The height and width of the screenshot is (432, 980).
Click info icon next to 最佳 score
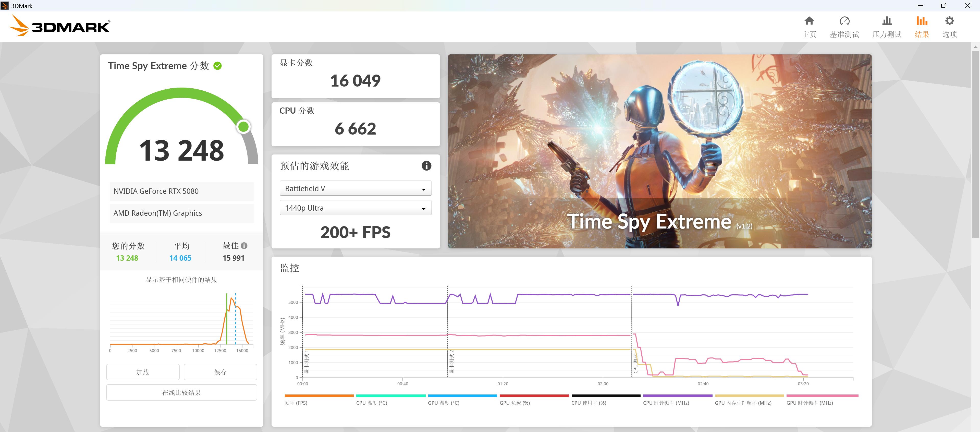[x=244, y=246]
